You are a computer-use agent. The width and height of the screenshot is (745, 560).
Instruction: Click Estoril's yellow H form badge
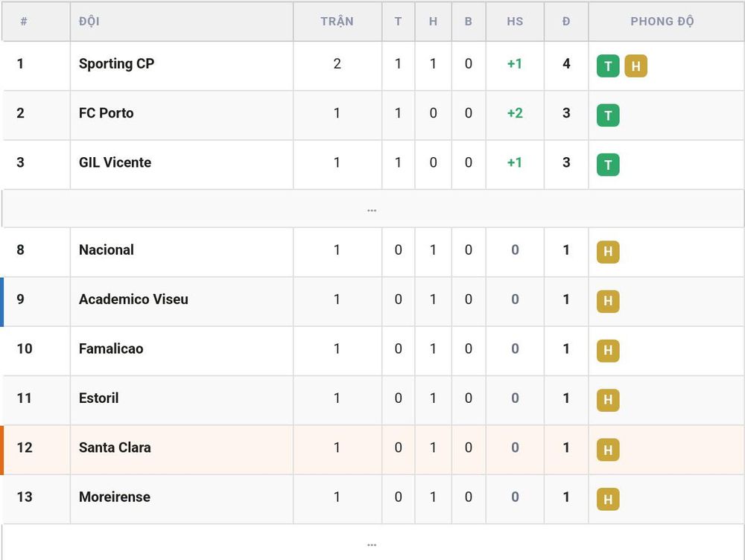(x=608, y=400)
